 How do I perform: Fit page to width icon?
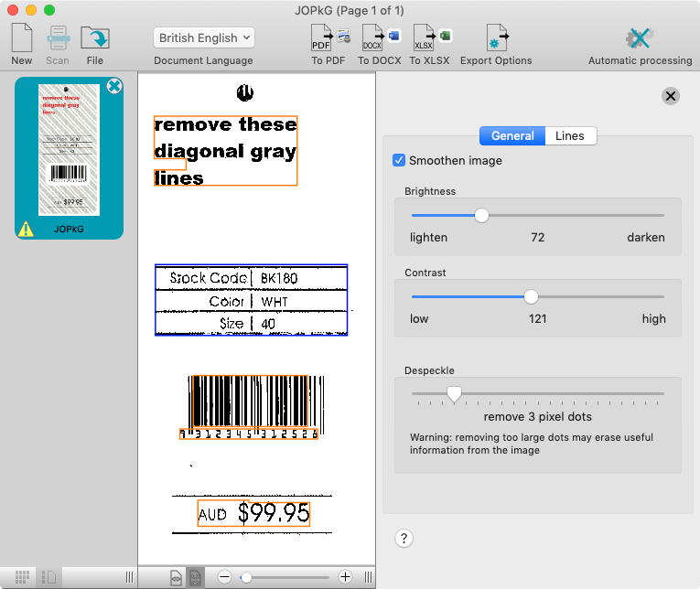coord(176,577)
